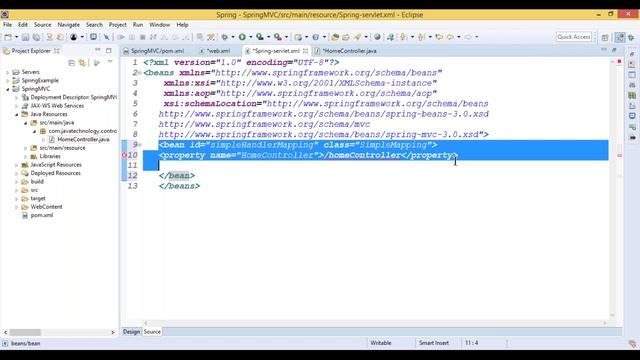Toggle fold marker on line 9 bean element

[x=140, y=145]
